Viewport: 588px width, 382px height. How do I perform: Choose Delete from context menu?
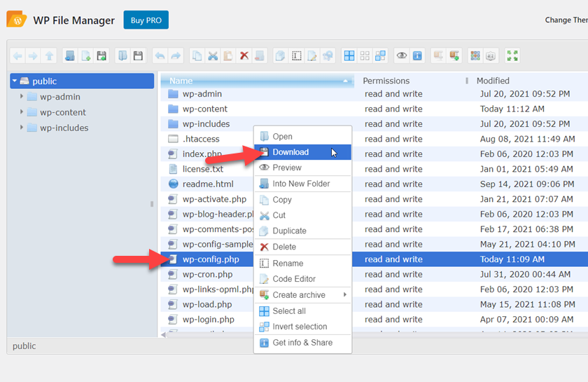click(x=302, y=247)
